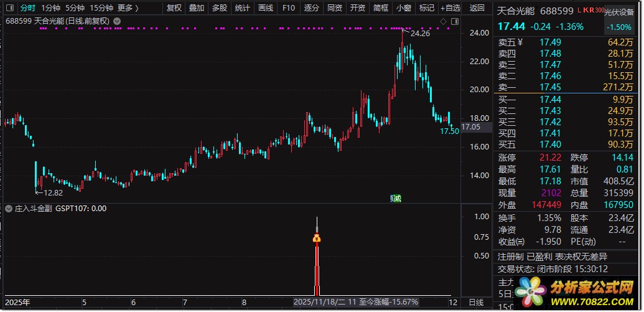Click the 注册制 已盈利 status line
This screenshot has width=644, height=312.
coord(553,257)
